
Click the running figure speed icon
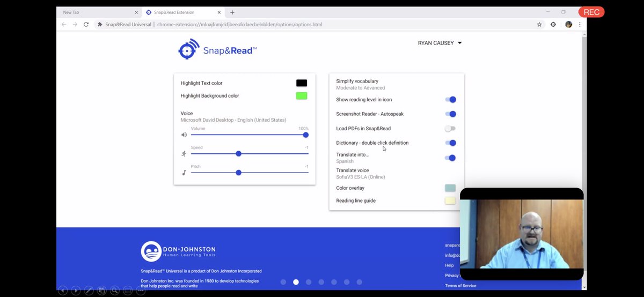click(184, 154)
